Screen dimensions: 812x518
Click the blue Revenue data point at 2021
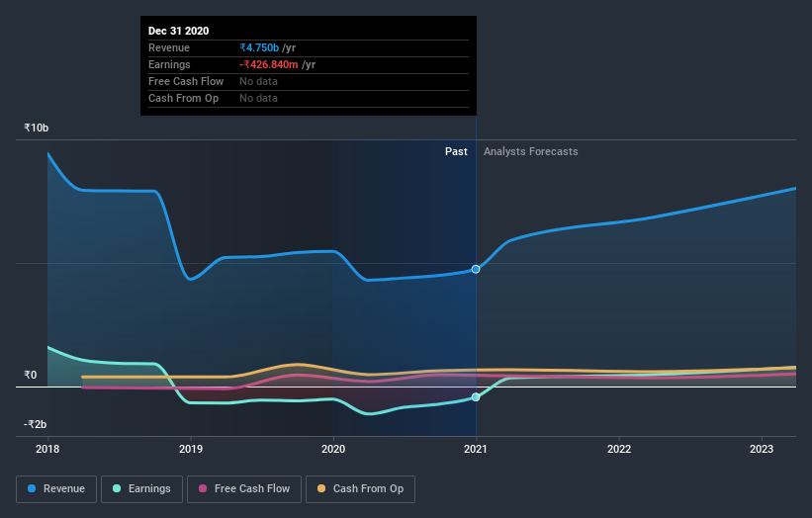[x=476, y=269]
